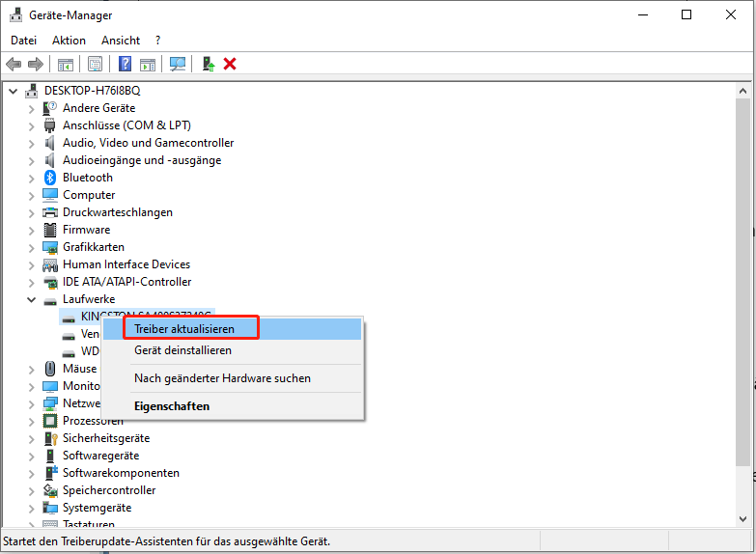Choose Treiber aktualisieren from context menu
The width and height of the screenshot is (756, 554).
click(x=232, y=329)
